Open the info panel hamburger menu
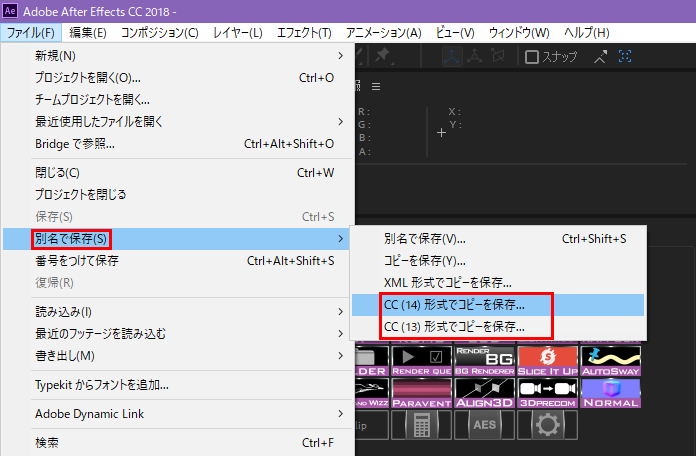The height and width of the screenshot is (456, 696). (376, 87)
